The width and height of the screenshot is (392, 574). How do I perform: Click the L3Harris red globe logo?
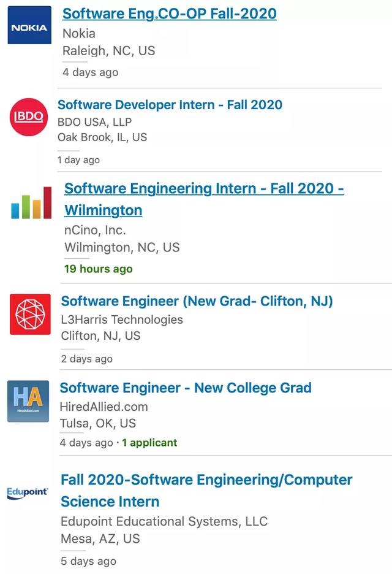31,314
